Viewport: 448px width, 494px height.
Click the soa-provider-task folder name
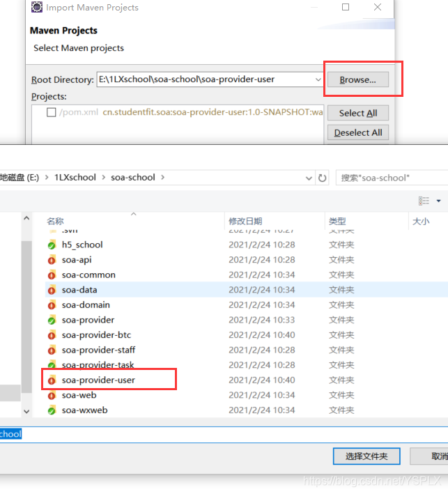coord(98,364)
